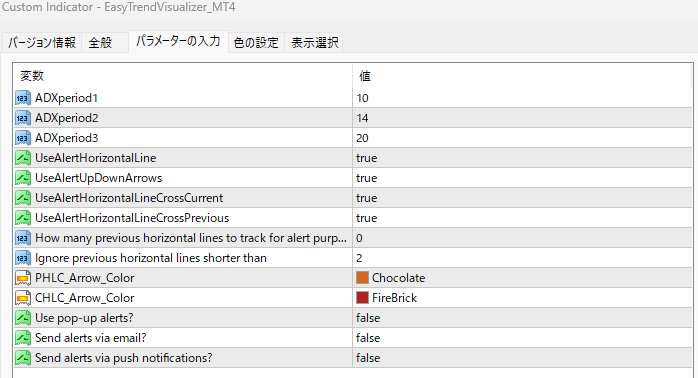This screenshot has width=698, height=378.
Task: Click the FireBrick red color swatch
Action: (x=362, y=297)
